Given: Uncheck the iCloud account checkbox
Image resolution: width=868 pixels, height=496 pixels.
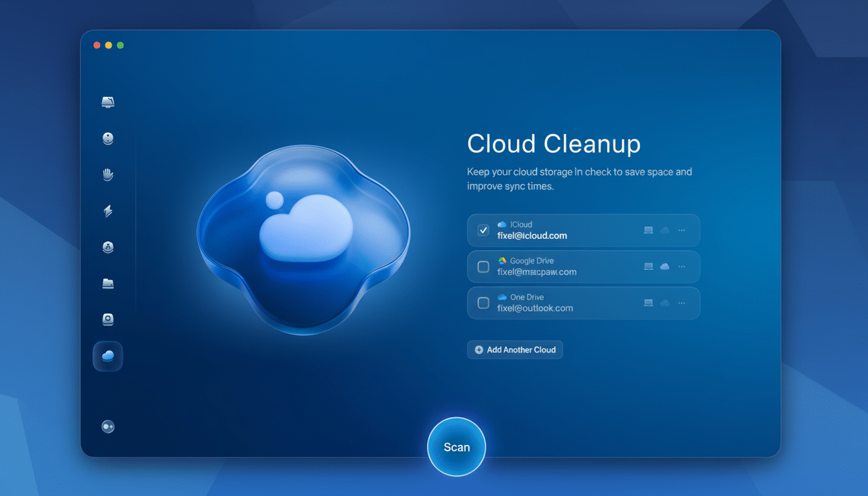Looking at the screenshot, I should (482, 230).
